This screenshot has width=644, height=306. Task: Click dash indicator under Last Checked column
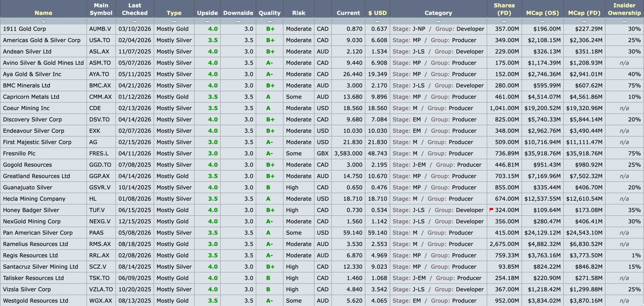click(x=135, y=21)
